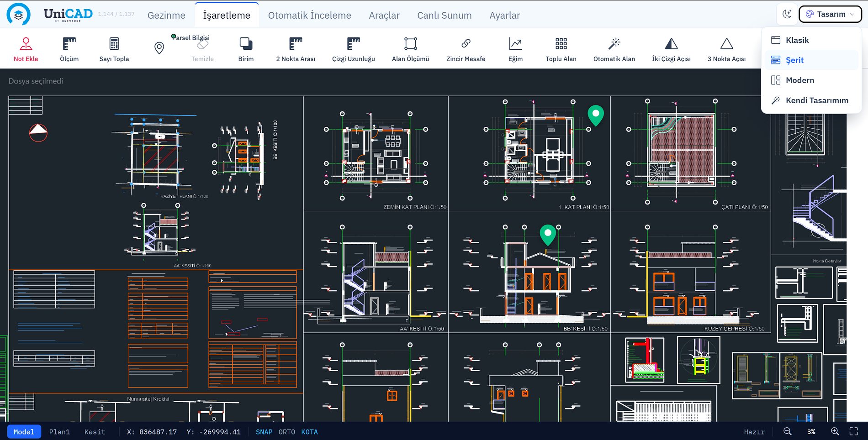Zoom in with the plus magnifier

click(835, 431)
